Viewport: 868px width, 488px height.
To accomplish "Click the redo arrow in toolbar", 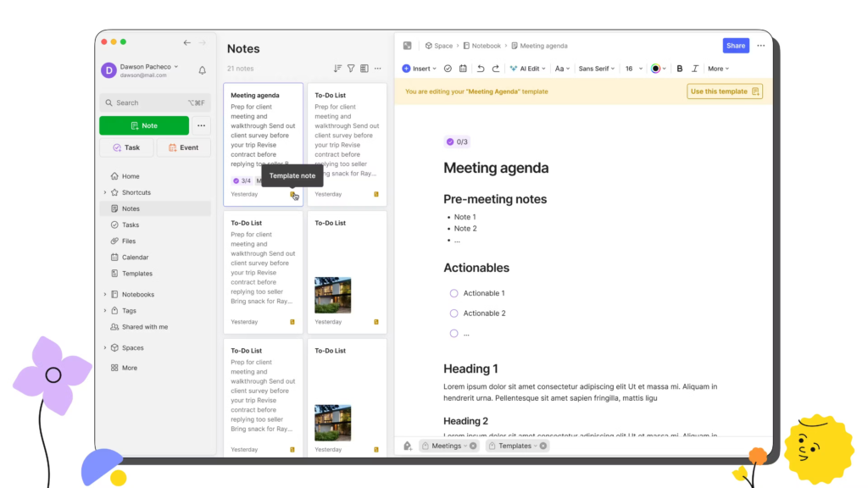I will tap(495, 69).
